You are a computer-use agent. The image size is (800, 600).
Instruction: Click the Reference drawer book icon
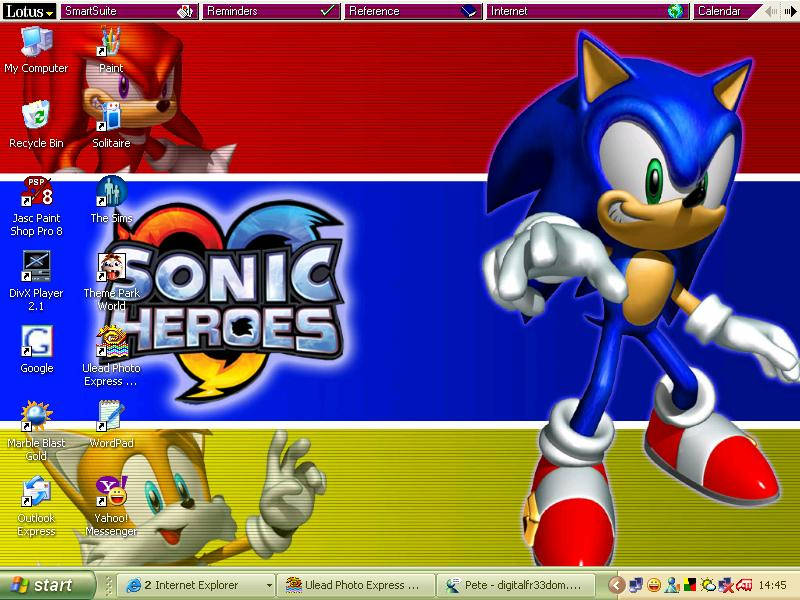468,11
